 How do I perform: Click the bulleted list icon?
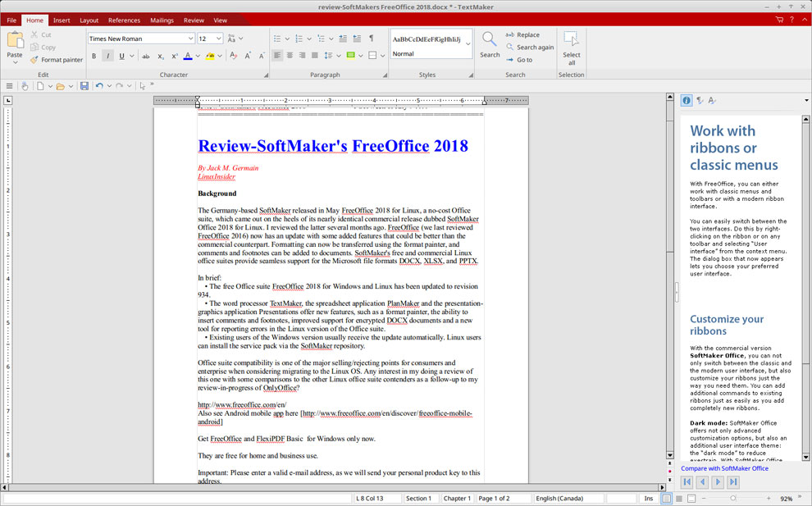(x=277, y=39)
